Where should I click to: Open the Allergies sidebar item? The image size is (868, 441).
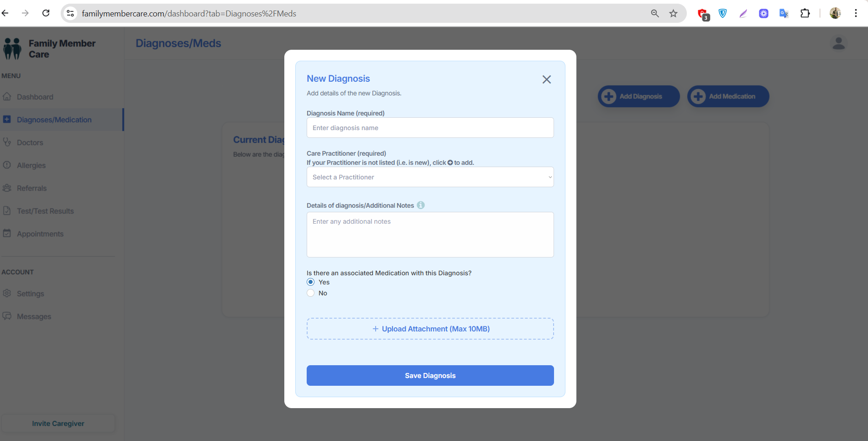pyautogui.click(x=31, y=165)
